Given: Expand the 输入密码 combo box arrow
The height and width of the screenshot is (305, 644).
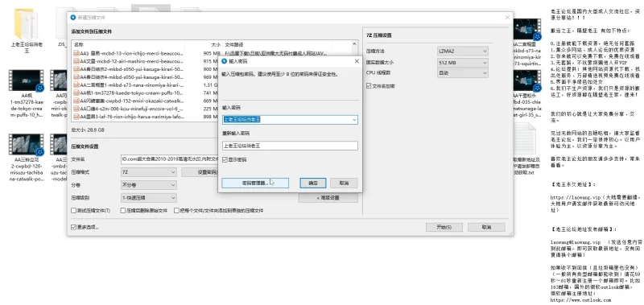Looking at the screenshot, I should (354, 120).
